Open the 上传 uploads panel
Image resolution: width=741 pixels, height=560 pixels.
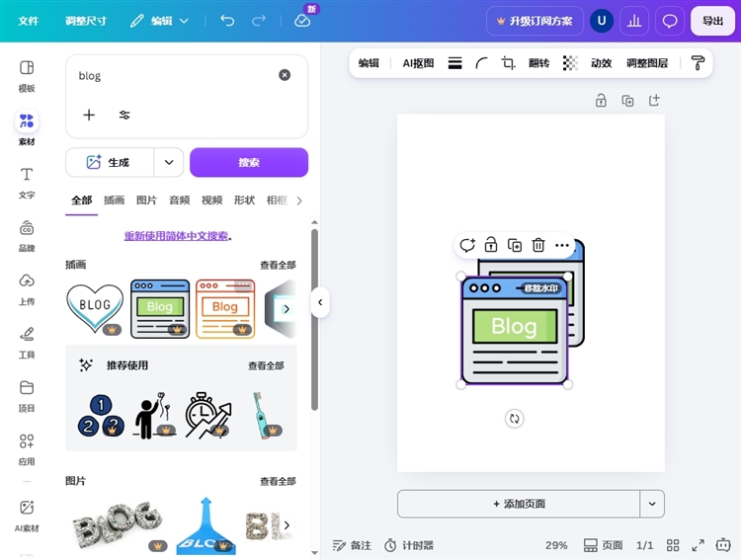27,288
